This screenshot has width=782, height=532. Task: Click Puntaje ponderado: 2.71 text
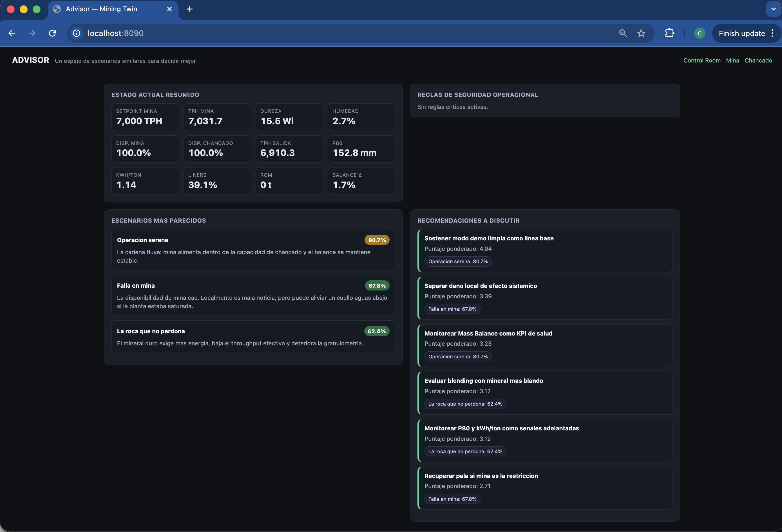(x=457, y=486)
